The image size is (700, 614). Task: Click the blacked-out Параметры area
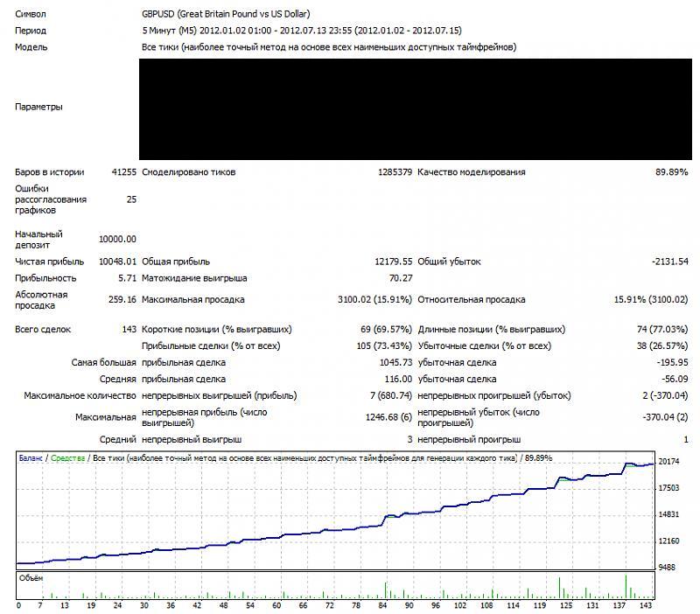click(x=416, y=108)
